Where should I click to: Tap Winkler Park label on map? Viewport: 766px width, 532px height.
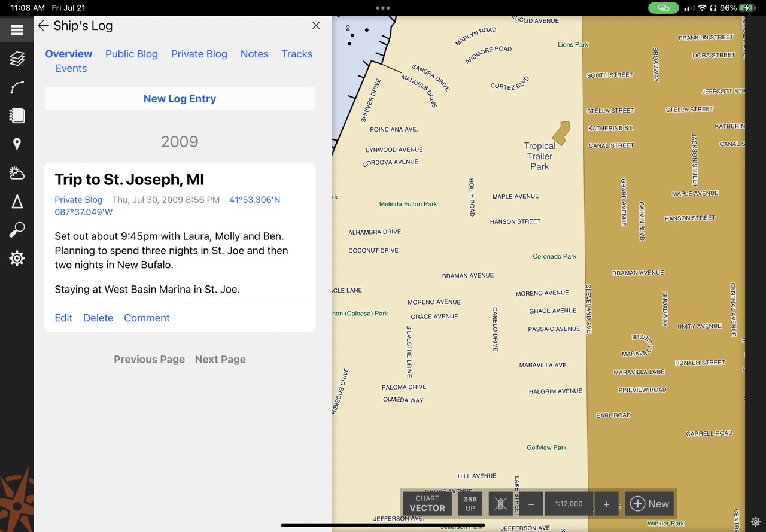pyautogui.click(x=665, y=524)
